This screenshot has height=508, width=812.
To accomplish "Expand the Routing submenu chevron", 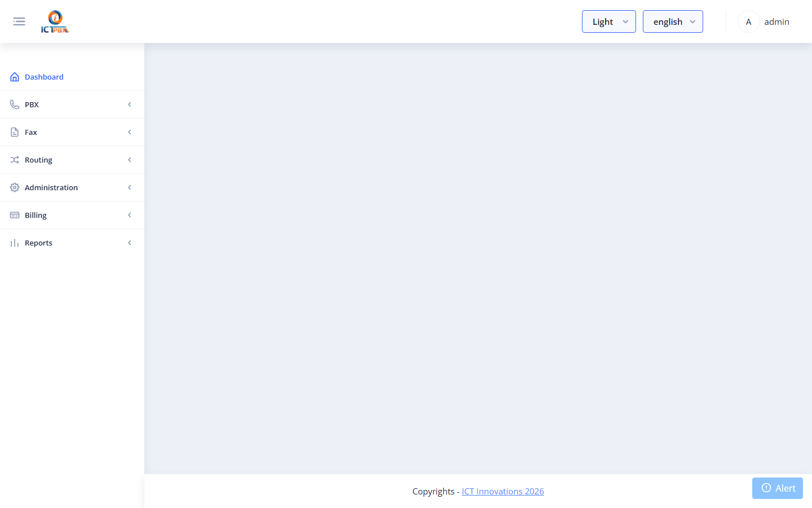I will point(130,160).
